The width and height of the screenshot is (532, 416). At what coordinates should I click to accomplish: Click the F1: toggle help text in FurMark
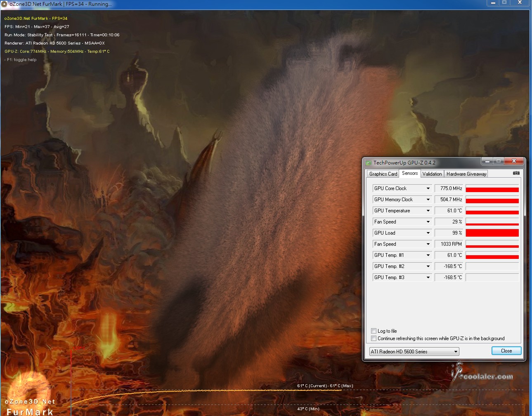point(21,60)
